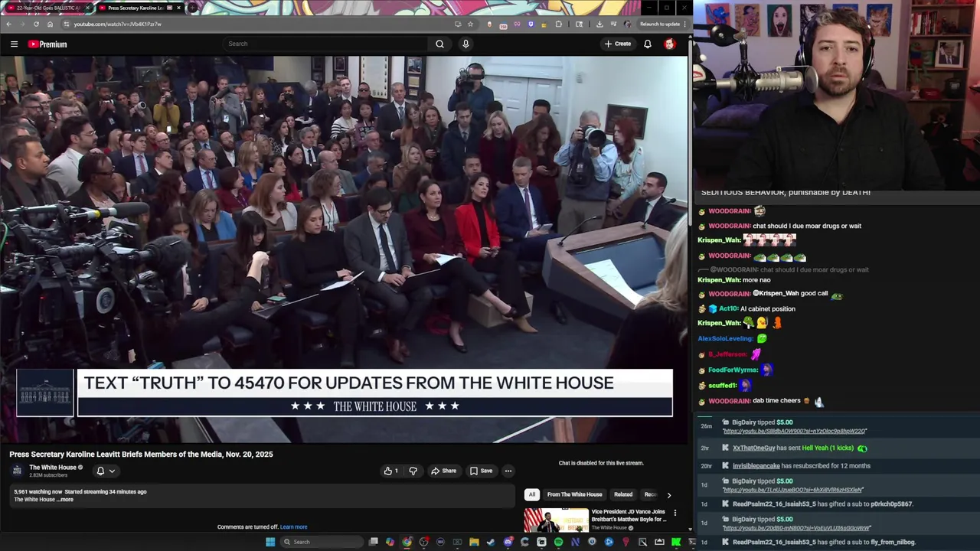The height and width of the screenshot is (551, 980).
Task: Click 'Chat is disabled for this live stream.'
Action: tap(601, 463)
